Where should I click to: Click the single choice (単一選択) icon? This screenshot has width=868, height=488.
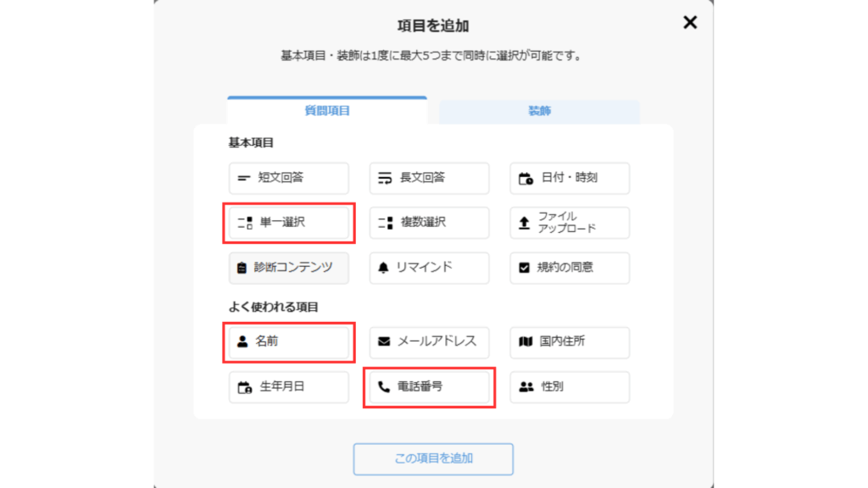(x=244, y=223)
